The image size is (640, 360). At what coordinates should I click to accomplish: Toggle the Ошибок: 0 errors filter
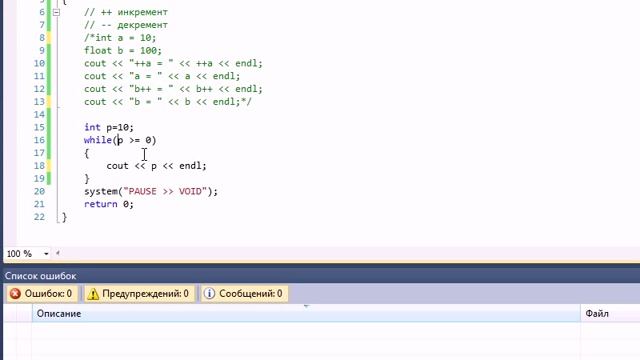(42, 293)
